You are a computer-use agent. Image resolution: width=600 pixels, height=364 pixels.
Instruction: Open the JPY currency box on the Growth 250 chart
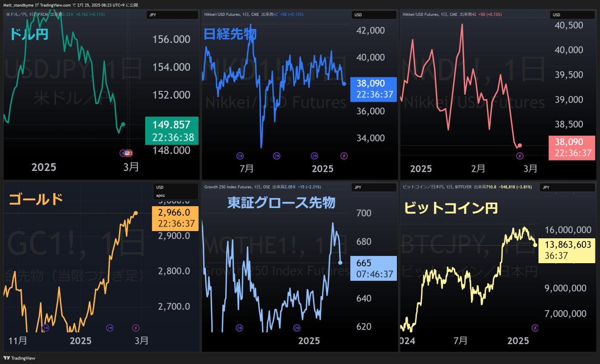pos(374,187)
